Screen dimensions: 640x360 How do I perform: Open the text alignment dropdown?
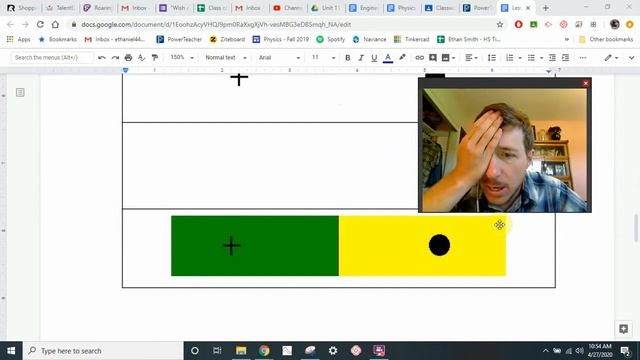click(x=471, y=58)
